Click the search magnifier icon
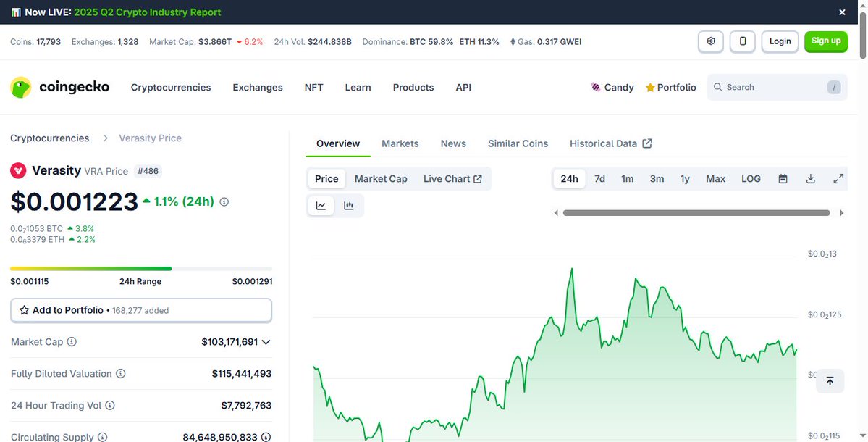 coord(717,87)
